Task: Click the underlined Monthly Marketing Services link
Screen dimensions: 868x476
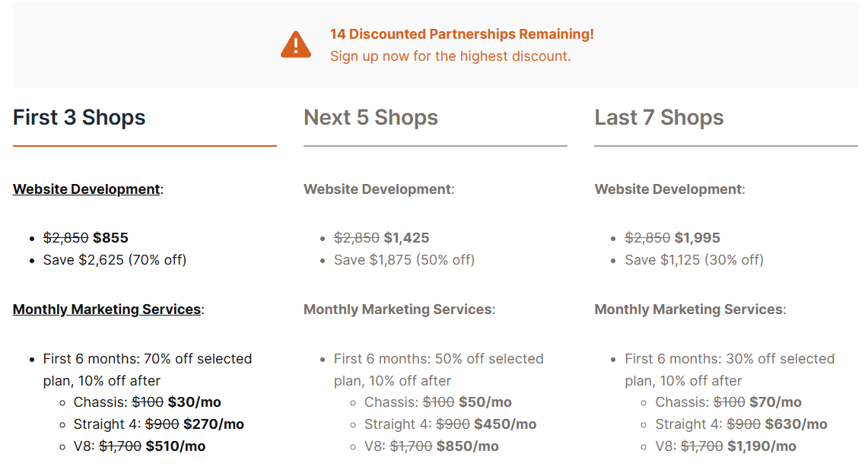Action: point(107,309)
